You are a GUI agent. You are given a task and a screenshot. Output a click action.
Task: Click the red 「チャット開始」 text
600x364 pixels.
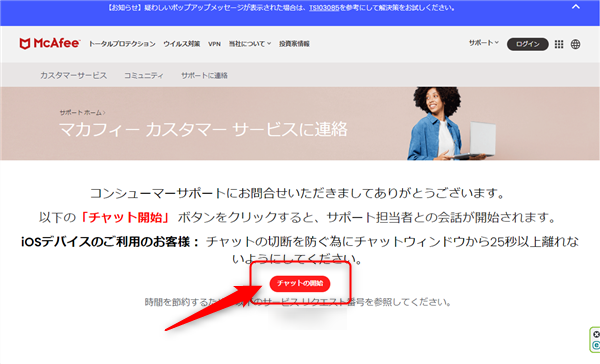[x=125, y=217]
